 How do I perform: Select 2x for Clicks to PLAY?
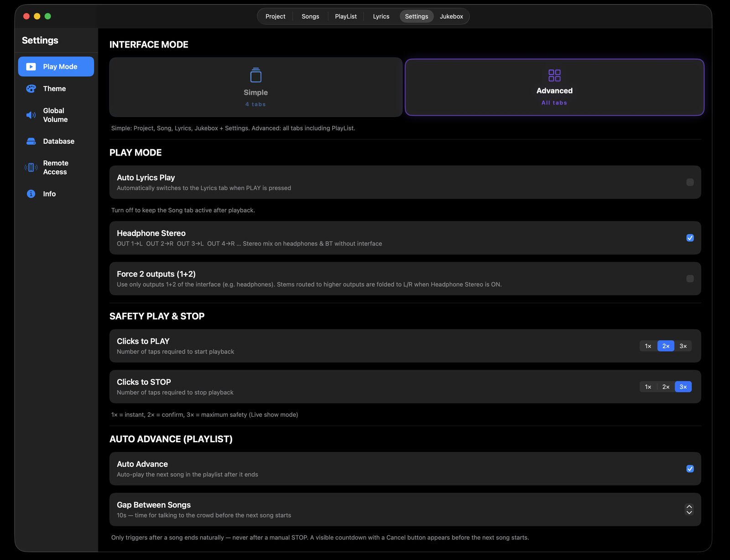pos(666,346)
